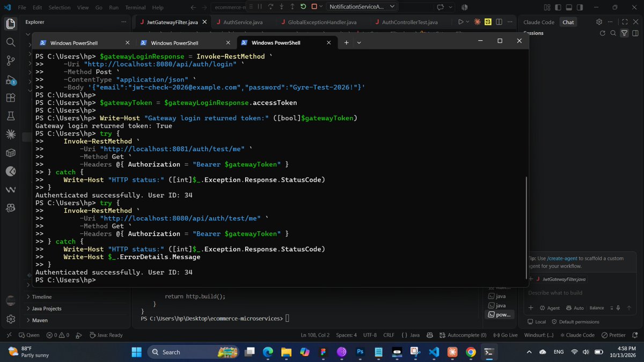Click the filter sessions funnel icon
Image resolution: width=644 pixels, height=362 pixels.
(x=624, y=33)
